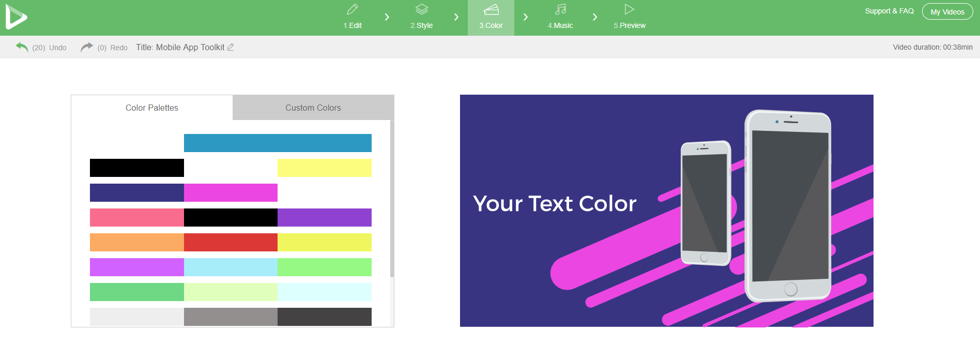The width and height of the screenshot is (980, 344).
Task: Pick the teal blue palette swatch
Action: click(x=278, y=143)
